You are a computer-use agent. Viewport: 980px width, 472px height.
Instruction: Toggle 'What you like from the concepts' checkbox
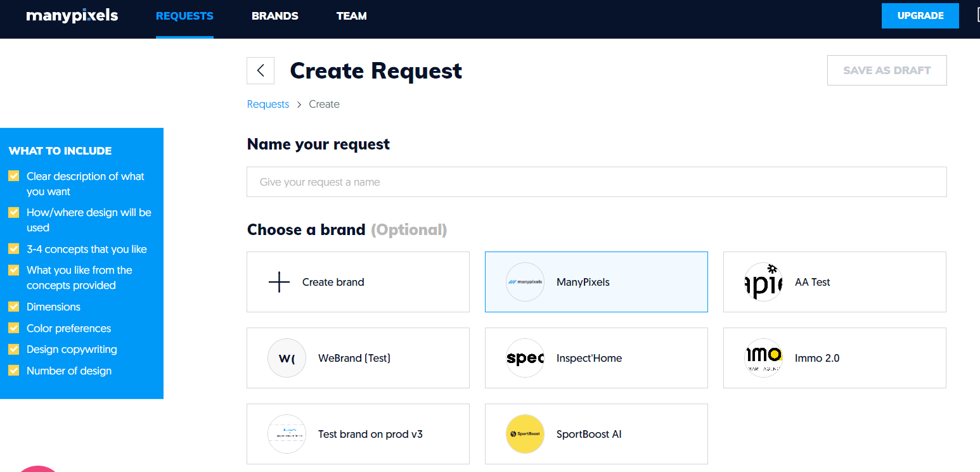pyautogui.click(x=13, y=270)
